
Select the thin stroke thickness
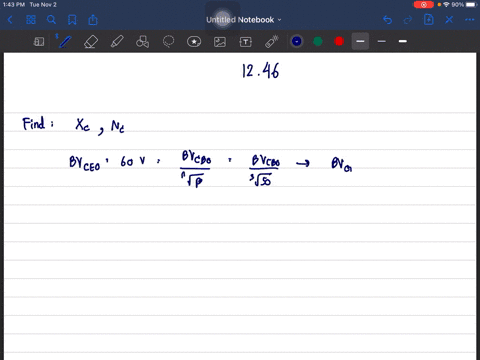382,41
